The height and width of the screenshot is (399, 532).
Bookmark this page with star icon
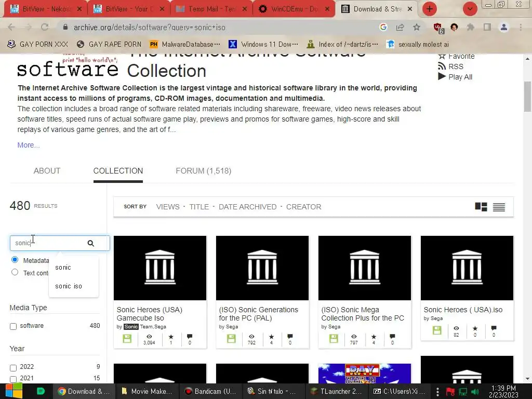click(417, 27)
